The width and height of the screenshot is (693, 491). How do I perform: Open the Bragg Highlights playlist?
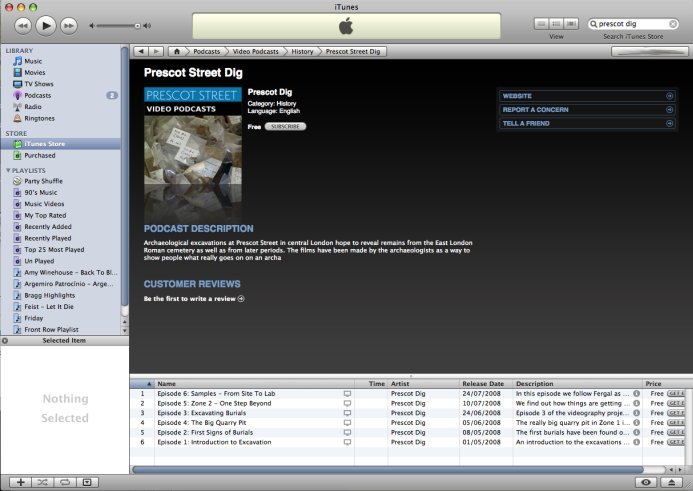[x=50, y=295]
